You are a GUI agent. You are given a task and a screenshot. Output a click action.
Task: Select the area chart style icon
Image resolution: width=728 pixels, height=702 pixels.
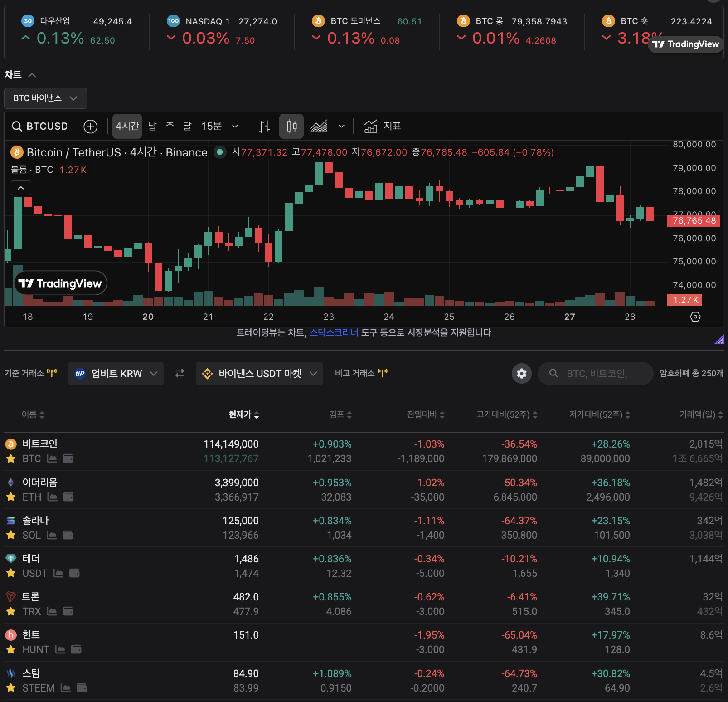[x=319, y=126]
